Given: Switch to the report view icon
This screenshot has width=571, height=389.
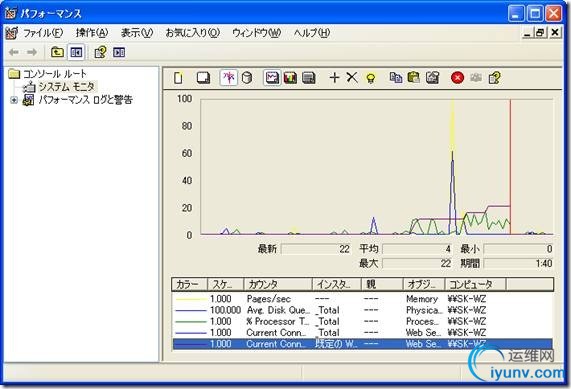Looking at the screenshot, I should [308, 78].
